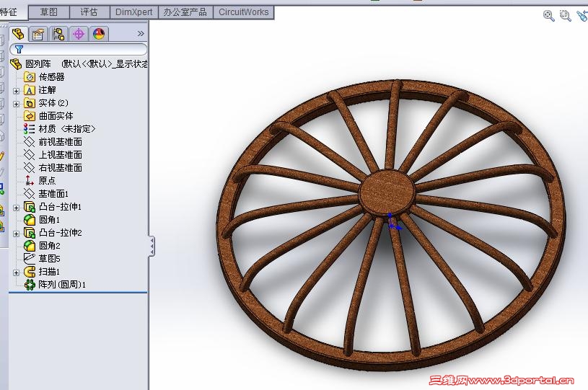The height and width of the screenshot is (390, 588).
Task: Select the 右视基准面 plane icon
Action: 30,167
